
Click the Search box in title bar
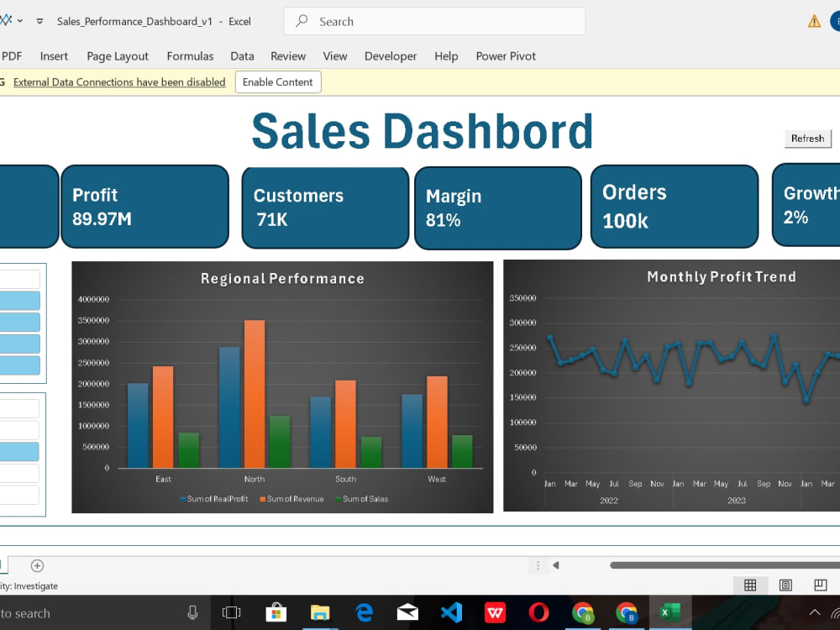tap(434, 22)
